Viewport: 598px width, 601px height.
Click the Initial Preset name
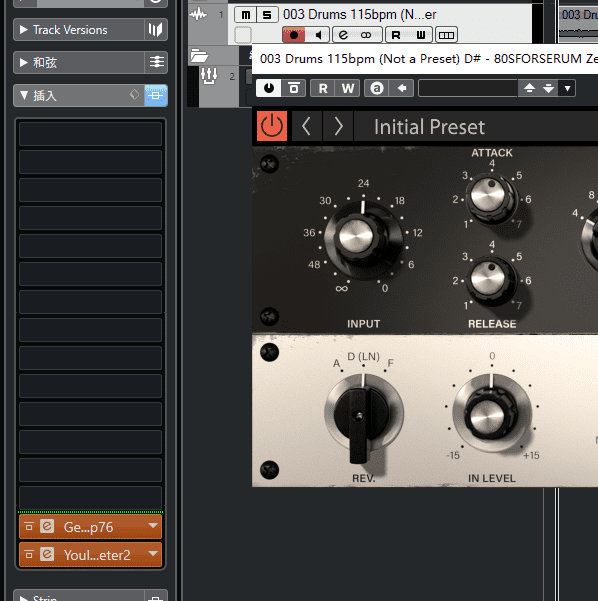pyautogui.click(x=429, y=127)
